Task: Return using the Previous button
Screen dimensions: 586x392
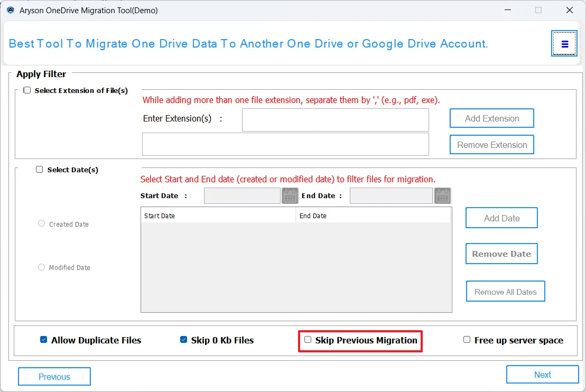Action: click(x=54, y=377)
